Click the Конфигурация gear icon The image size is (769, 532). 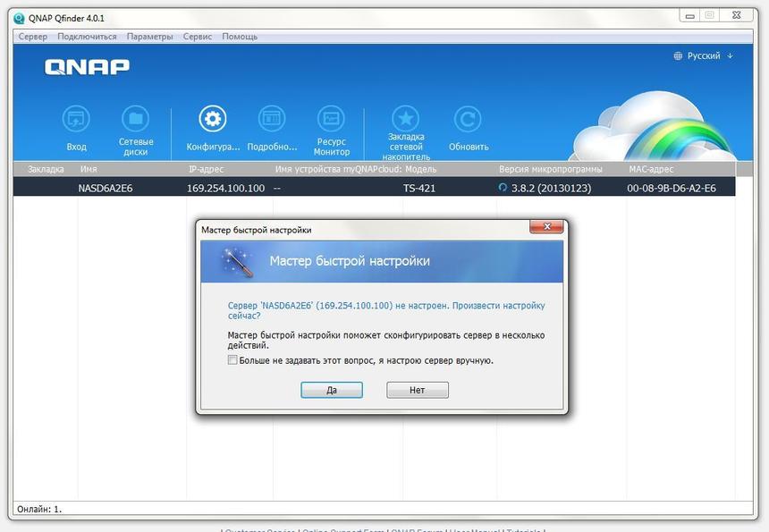(x=211, y=117)
